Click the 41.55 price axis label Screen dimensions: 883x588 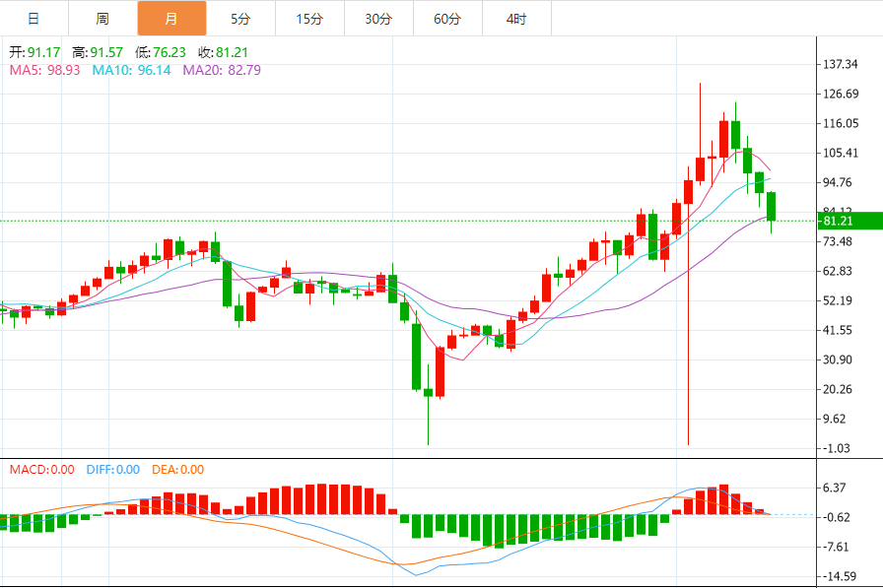click(838, 330)
